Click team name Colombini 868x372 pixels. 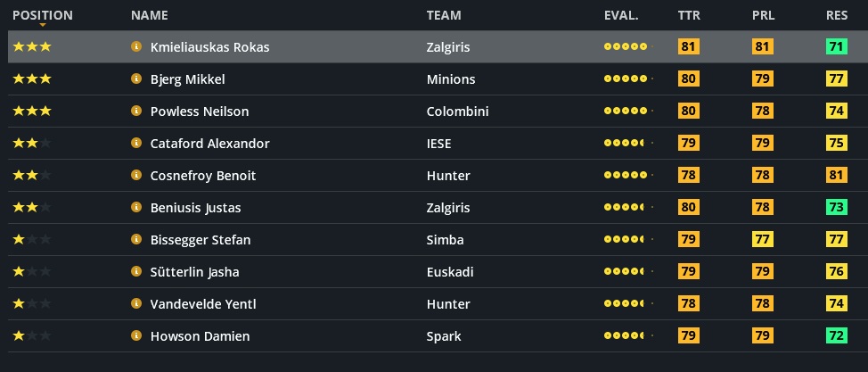point(457,112)
